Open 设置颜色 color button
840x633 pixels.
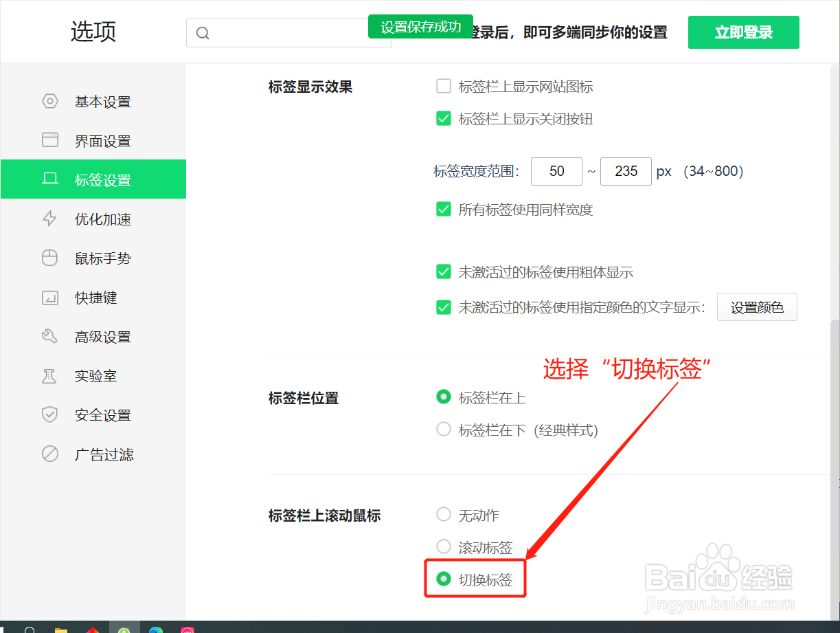(757, 307)
